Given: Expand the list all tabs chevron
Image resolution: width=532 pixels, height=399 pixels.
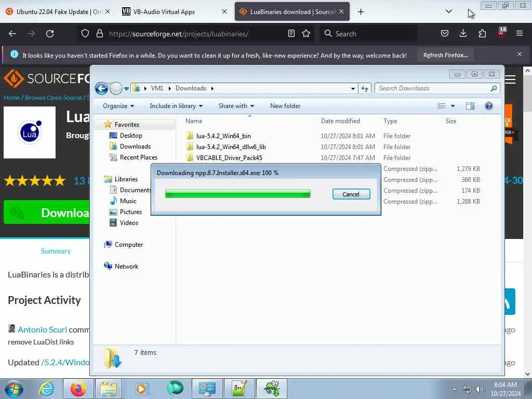Looking at the screenshot, I should coord(448,11).
